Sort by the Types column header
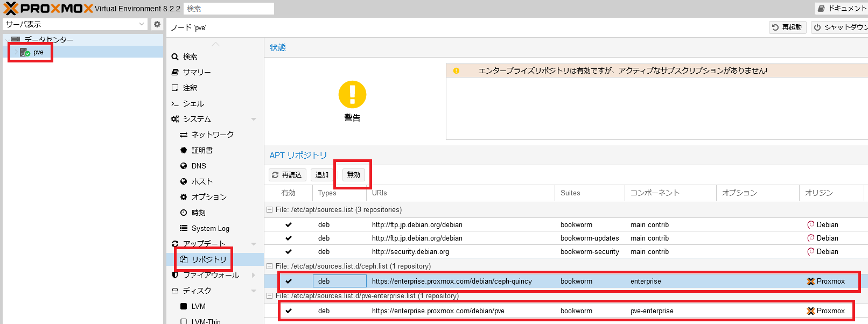Viewport: 868px width, 324px height. 339,193
